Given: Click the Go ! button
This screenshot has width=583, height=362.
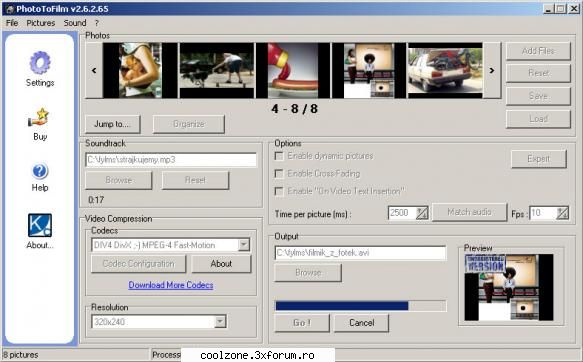Looking at the screenshot, I should [302, 323].
